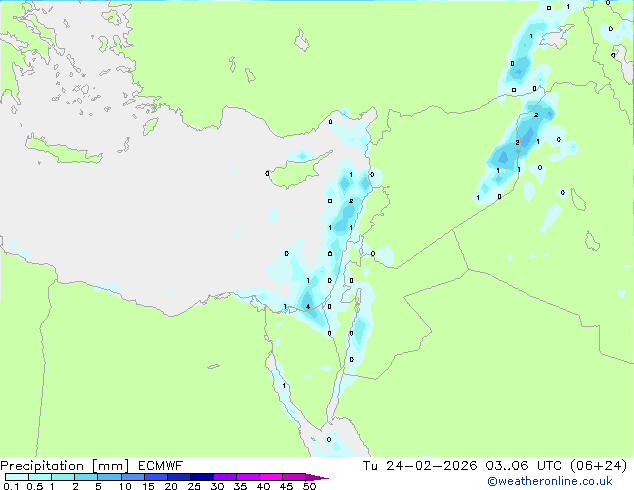Click the 2–5 mm legend color swatch
Viewport: 634px width, 490px height.
tap(86, 477)
